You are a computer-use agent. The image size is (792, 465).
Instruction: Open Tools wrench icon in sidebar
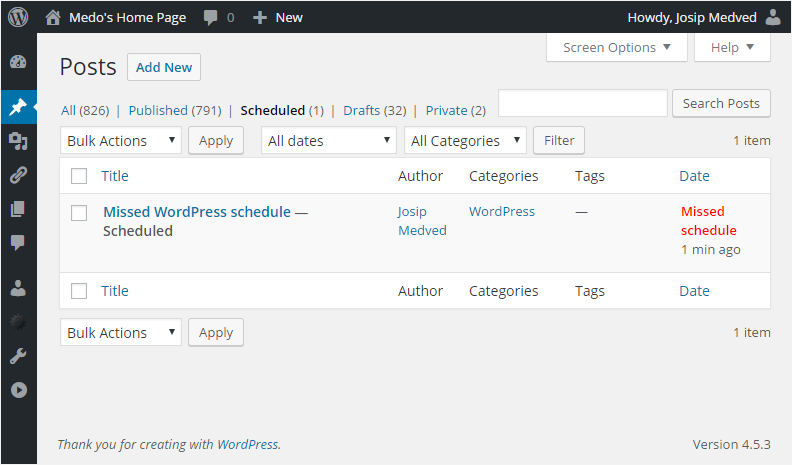click(18, 356)
